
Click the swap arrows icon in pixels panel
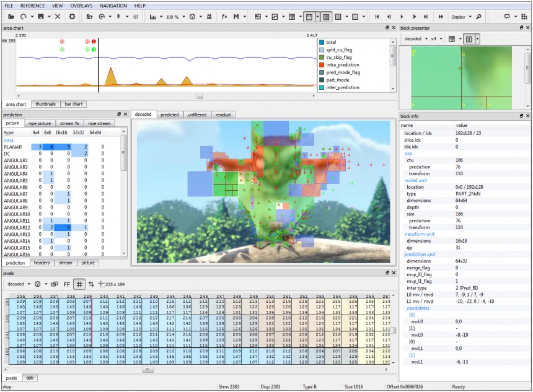[x=91, y=284]
